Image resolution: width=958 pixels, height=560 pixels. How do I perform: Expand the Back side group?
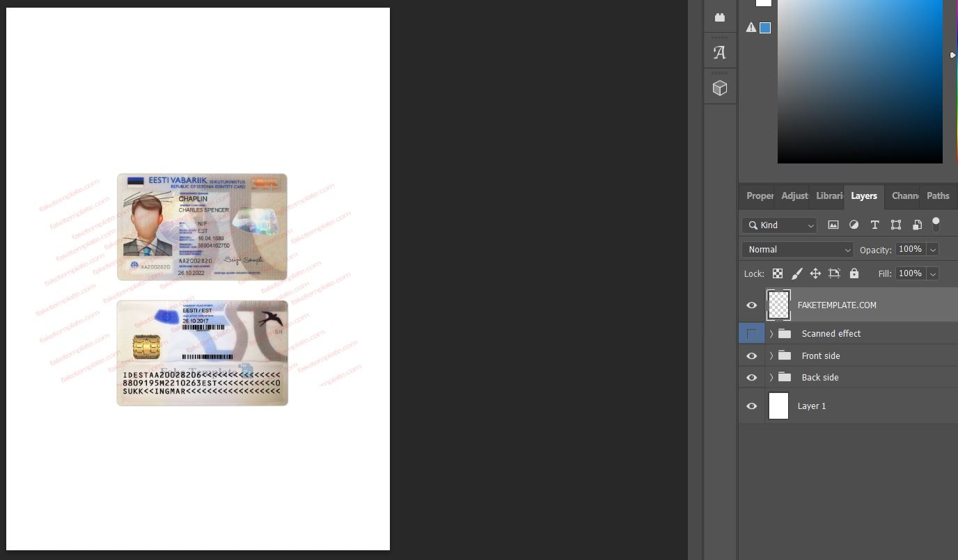[771, 377]
